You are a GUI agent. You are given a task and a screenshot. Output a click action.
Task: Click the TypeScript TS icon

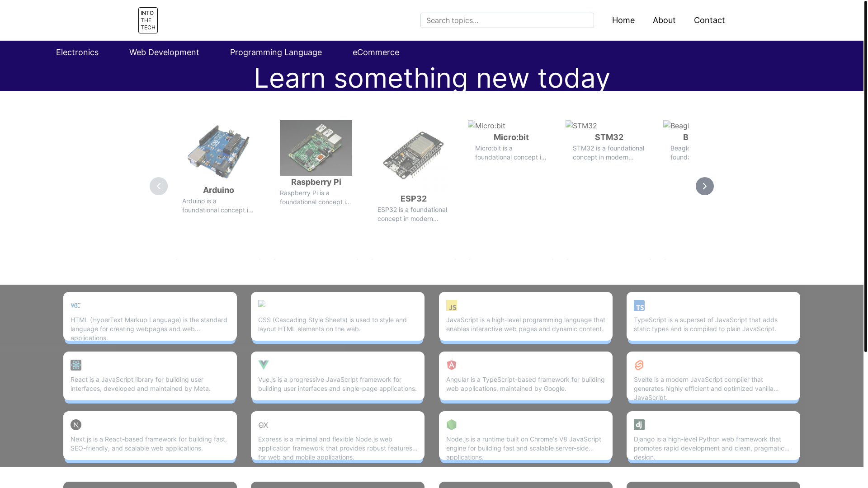[x=639, y=305]
